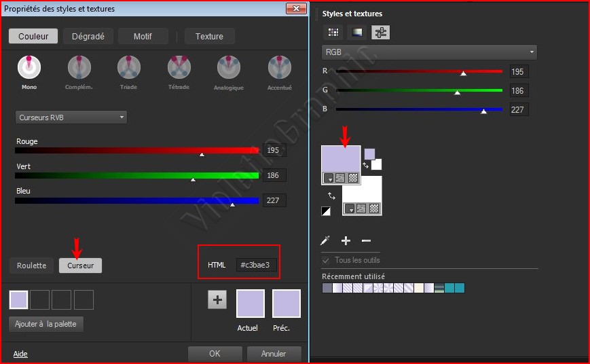Switch to Roulette color picker mode

tap(31, 266)
